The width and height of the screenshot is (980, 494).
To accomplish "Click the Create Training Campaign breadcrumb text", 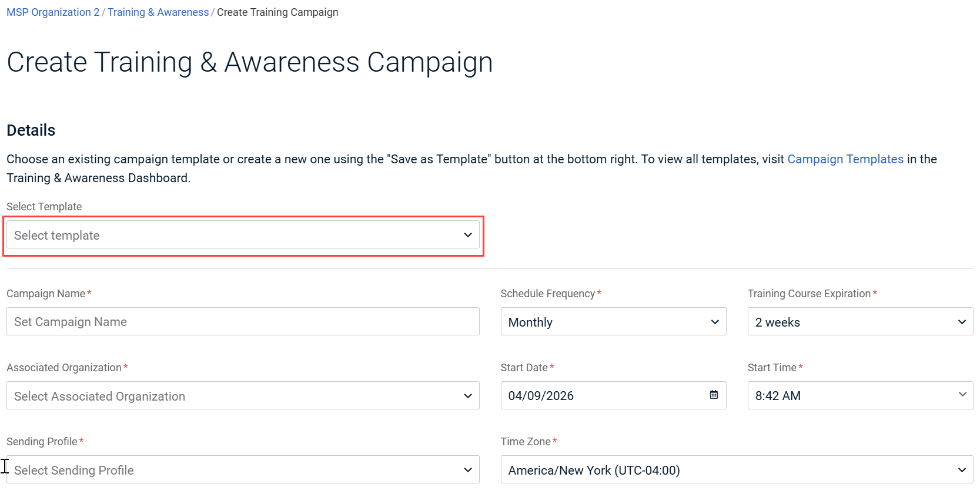I will [277, 12].
